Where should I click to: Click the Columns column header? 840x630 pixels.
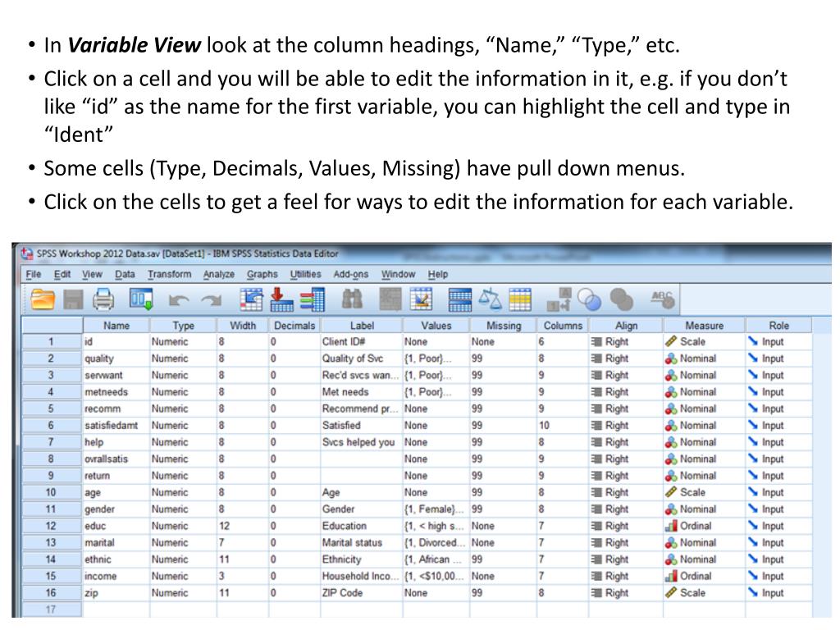(x=563, y=325)
